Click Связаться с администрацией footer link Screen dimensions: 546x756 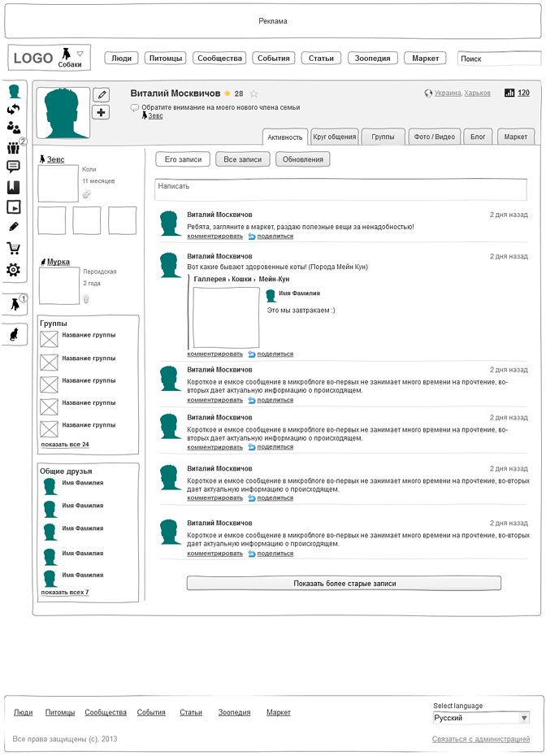click(x=481, y=739)
